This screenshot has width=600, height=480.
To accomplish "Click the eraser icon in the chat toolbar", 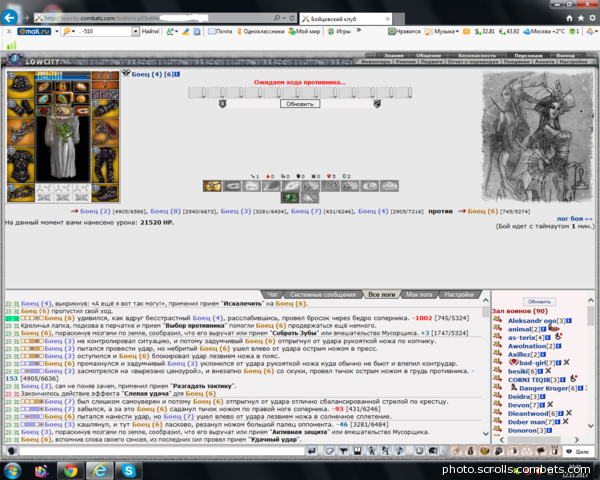I will click(329, 451).
